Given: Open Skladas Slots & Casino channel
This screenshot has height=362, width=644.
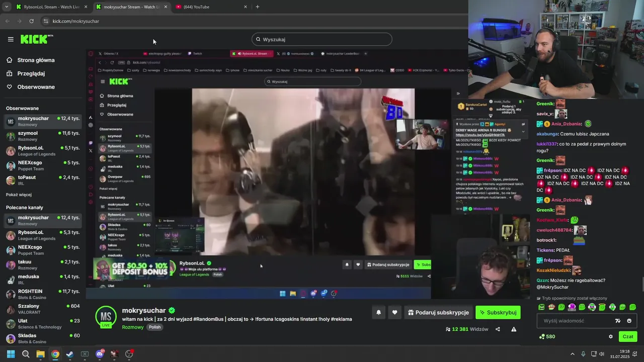Looking at the screenshot, I should [43, 338].
